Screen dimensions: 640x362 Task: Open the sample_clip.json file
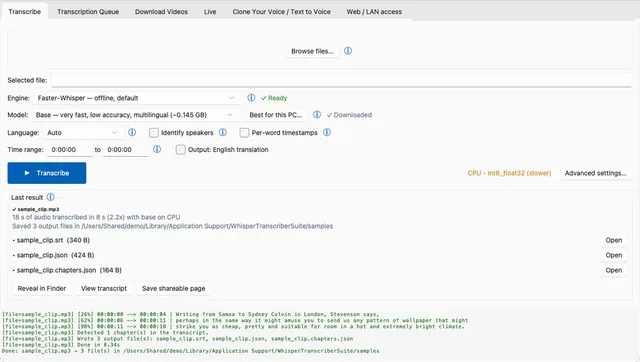613,255
